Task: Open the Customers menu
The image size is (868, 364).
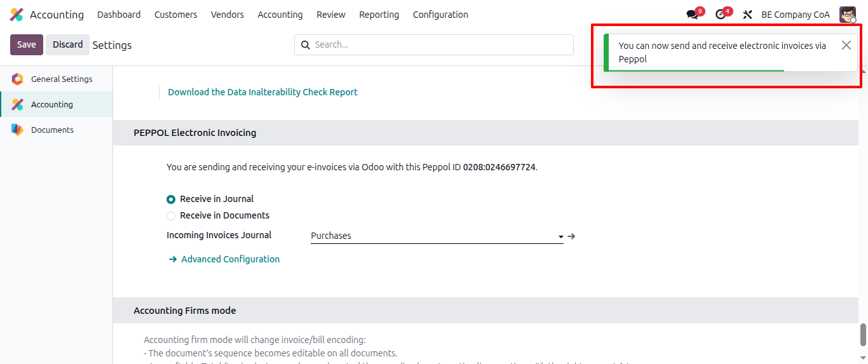Action: [175, 15]
